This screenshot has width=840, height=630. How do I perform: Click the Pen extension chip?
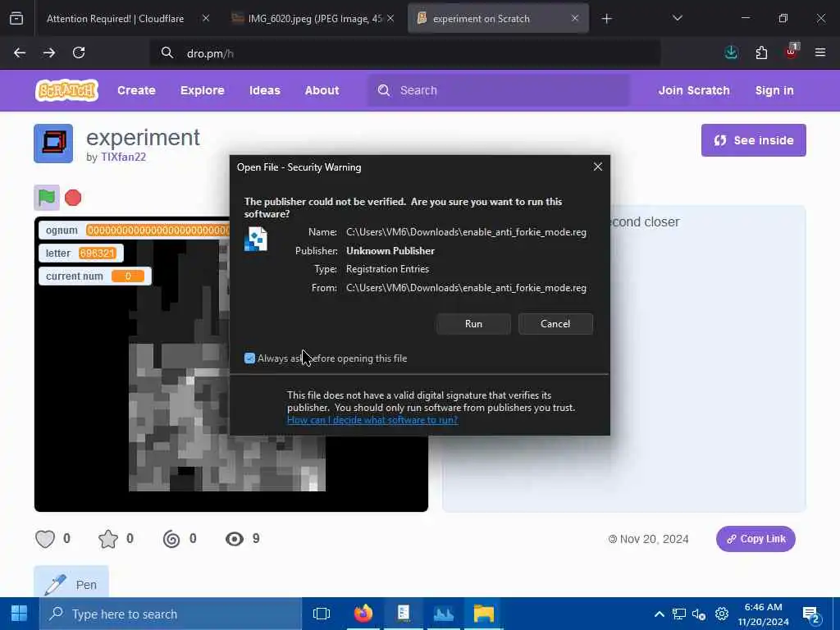point(71,583)
